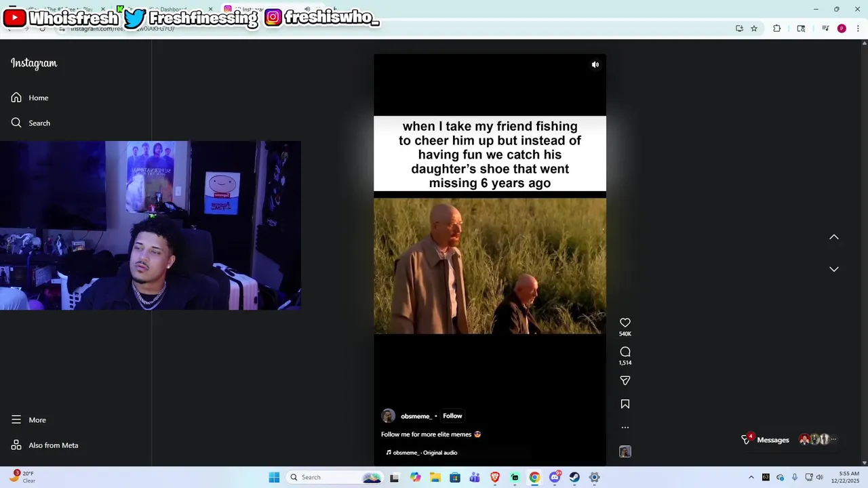Click the taskbar Search box
868x488 pixels.
pos(334,477)
